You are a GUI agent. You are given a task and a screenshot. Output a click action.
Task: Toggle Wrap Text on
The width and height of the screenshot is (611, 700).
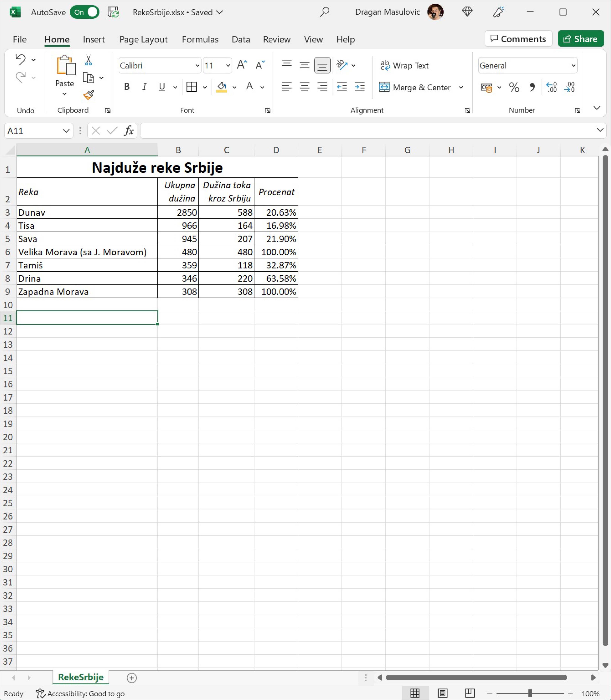click(x=404, y=65)
